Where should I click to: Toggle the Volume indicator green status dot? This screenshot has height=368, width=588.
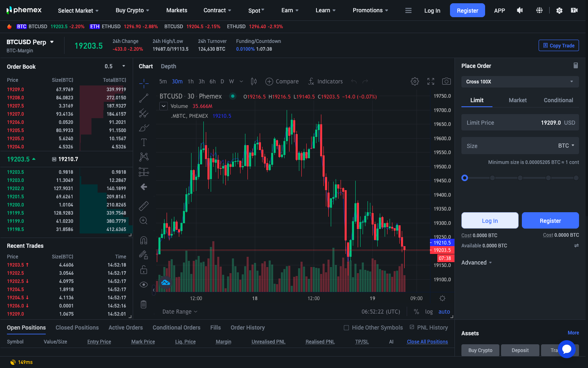[233, 96]
